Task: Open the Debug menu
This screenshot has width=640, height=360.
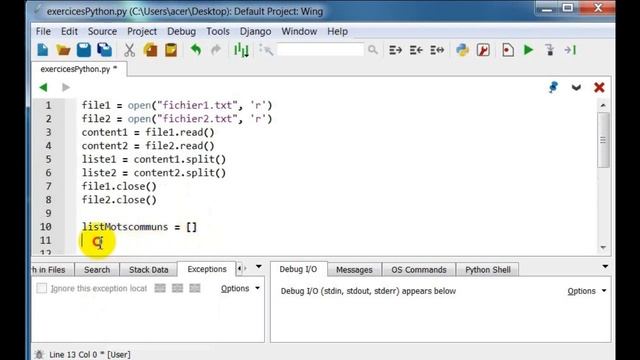Action: click(x=181, y=31)
